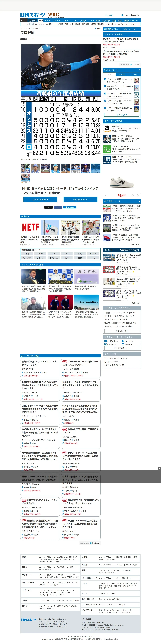The image size is (161, 644).
Task: Click the search magnifier icon
Action: pos(107,15)
